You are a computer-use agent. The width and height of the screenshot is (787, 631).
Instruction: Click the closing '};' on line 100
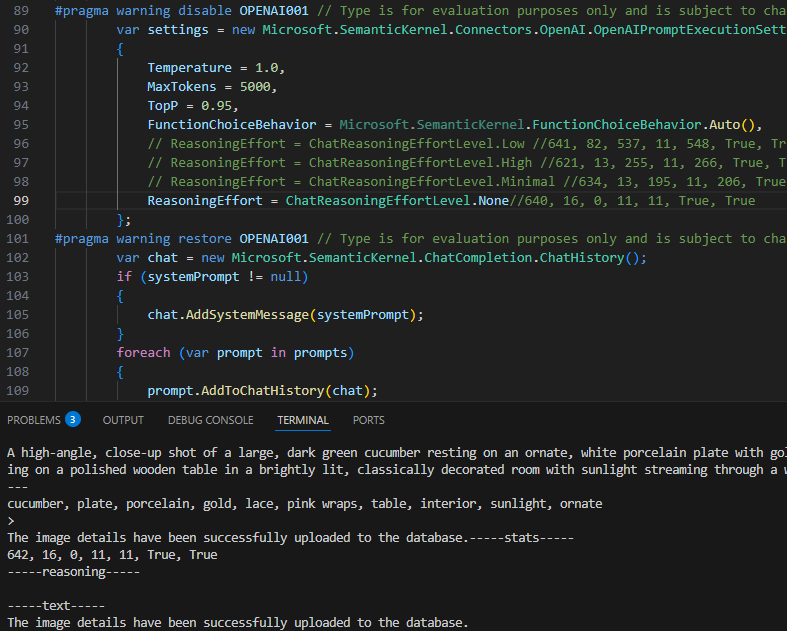click(123, 220)
